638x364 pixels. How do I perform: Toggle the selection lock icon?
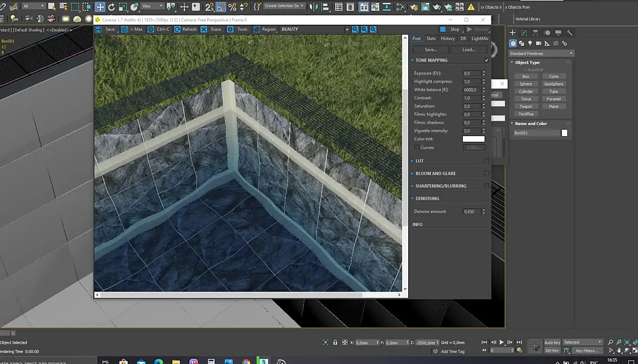pos(335,342)
